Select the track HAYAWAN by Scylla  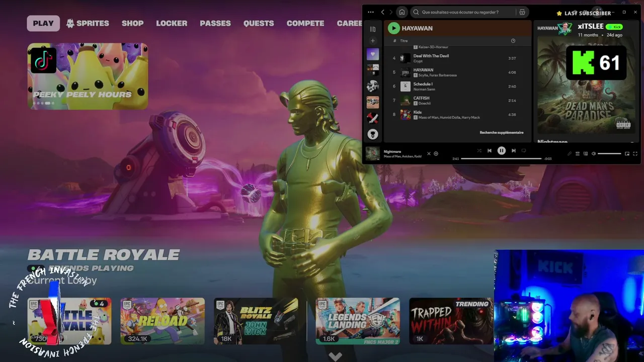(x=457, y=72)
